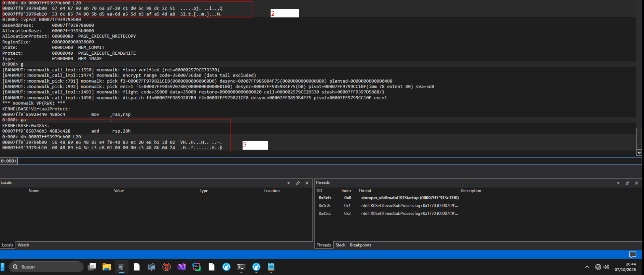This screenshot has width=644, height=275.
Task: Switch to the Breakpoints tab
Action: coord(360,245)
